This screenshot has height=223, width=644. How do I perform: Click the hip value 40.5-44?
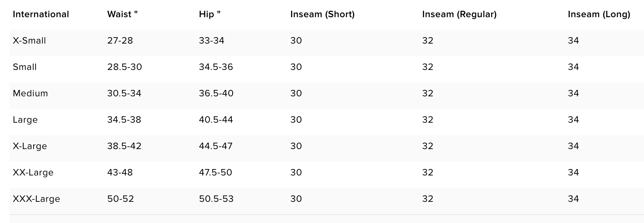coord(216,120)
